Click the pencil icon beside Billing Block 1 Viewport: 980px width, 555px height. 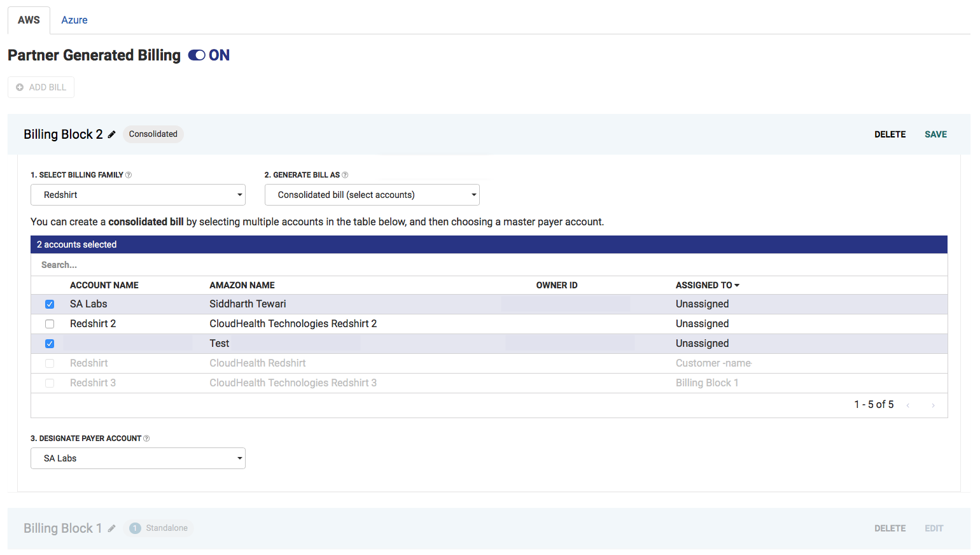(x=112, y=528)
